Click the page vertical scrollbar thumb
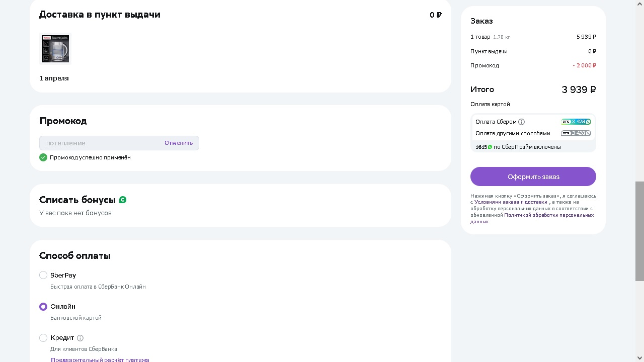The width and height of the screenshot is (644, 362). click(639, 231)
